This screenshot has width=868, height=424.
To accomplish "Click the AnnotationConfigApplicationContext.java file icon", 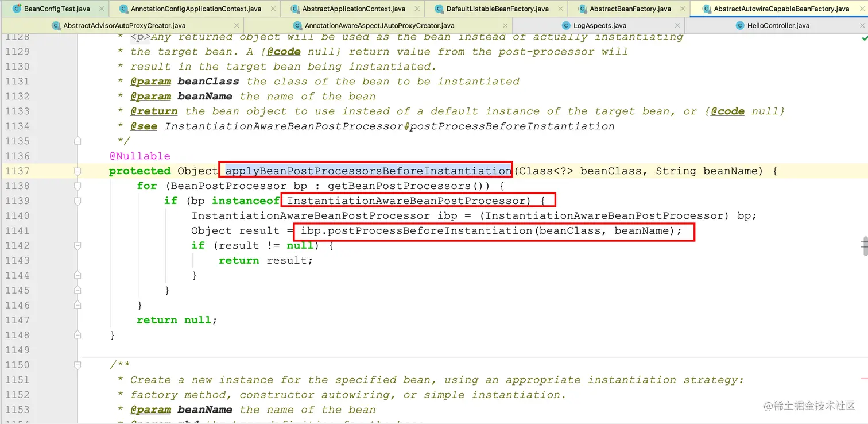I will click(123, 9).
